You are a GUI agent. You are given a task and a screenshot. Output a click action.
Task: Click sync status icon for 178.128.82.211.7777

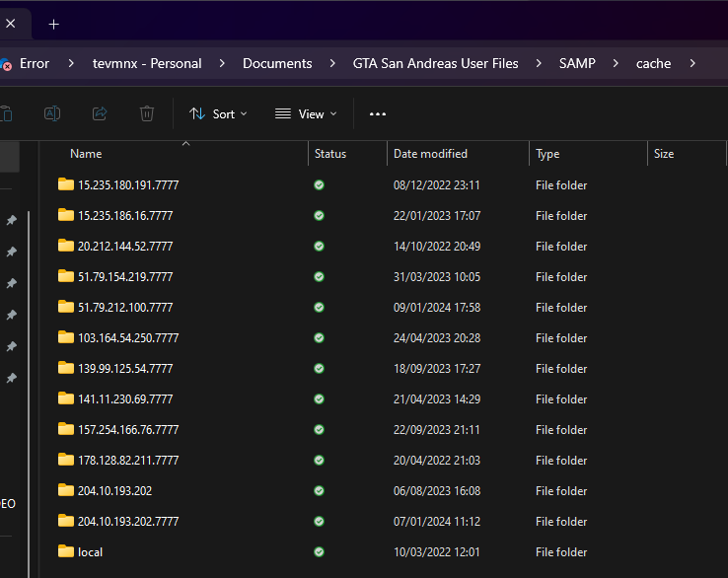pyautogui.click(x=319, y=461)
